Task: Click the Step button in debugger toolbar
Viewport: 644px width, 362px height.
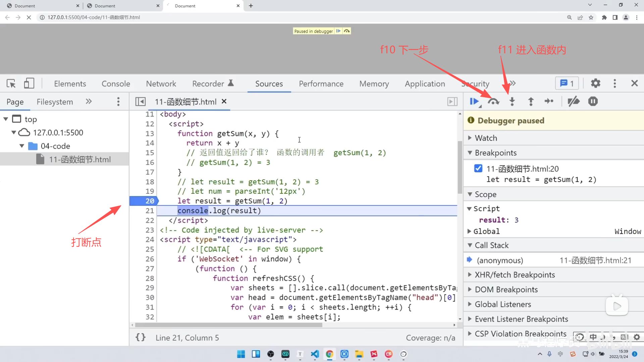Action: click(x=549, y=101)
